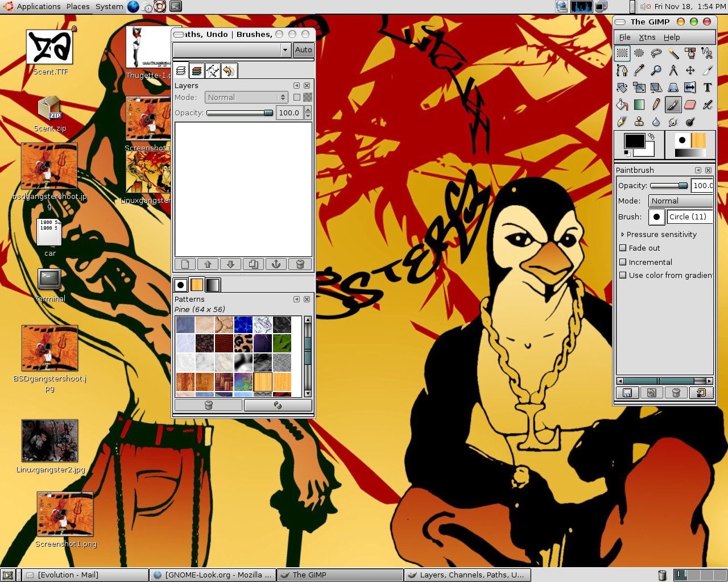This screenshot has height=582, width=728.
Task: Select the Free Select lasso tool
Action: coord(656,53)
